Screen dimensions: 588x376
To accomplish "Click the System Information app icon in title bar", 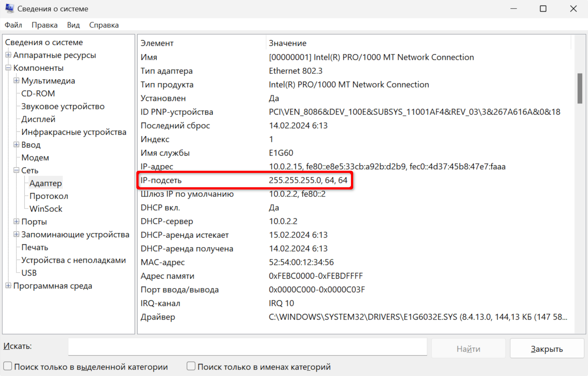I will click(x=9, y=8).
